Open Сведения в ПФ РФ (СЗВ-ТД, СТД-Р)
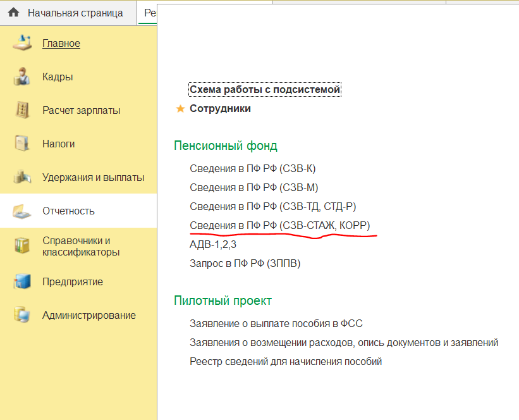 277,206
